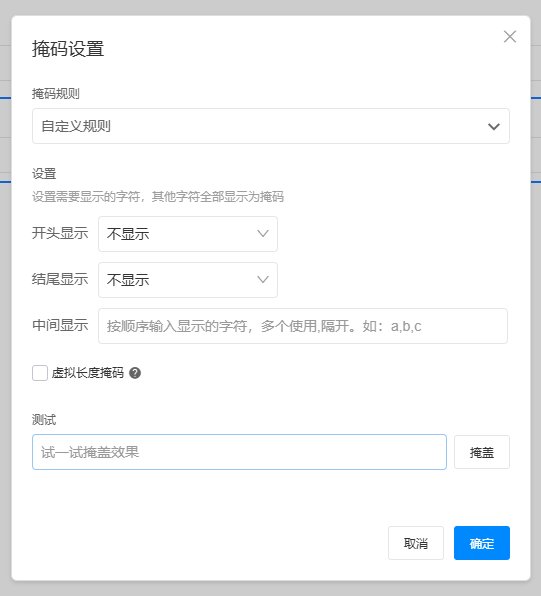The height and width of the screenshot is (596, 541).
Task: Click the 取消 button
Action: click(x=416, y=543)
